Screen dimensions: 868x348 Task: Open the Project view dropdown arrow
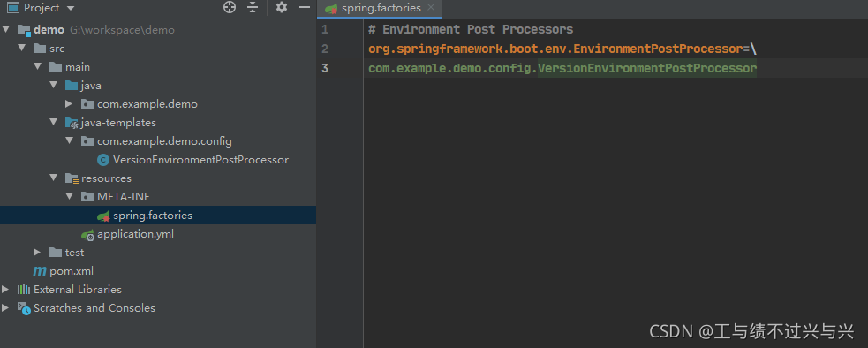[x=71, y=8]
